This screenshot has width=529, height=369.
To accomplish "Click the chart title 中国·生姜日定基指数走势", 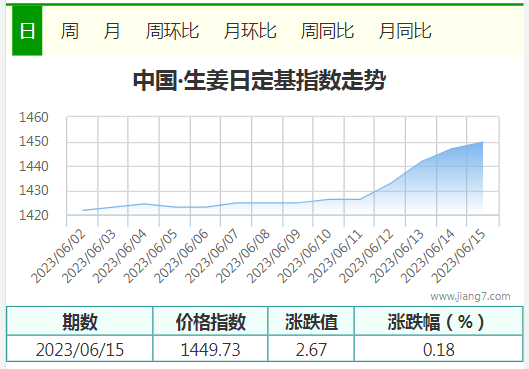I will pyautogui.click(x=259, y=80).
